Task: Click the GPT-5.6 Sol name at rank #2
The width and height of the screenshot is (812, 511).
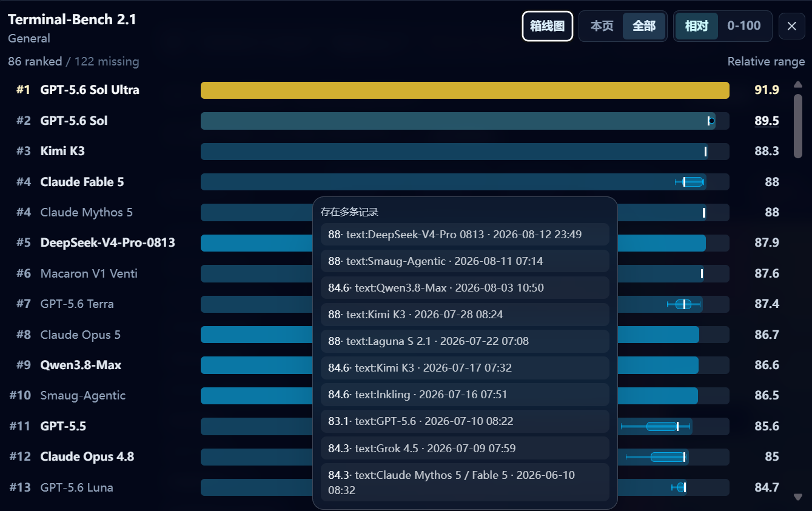Action: [x=74, y=121]
